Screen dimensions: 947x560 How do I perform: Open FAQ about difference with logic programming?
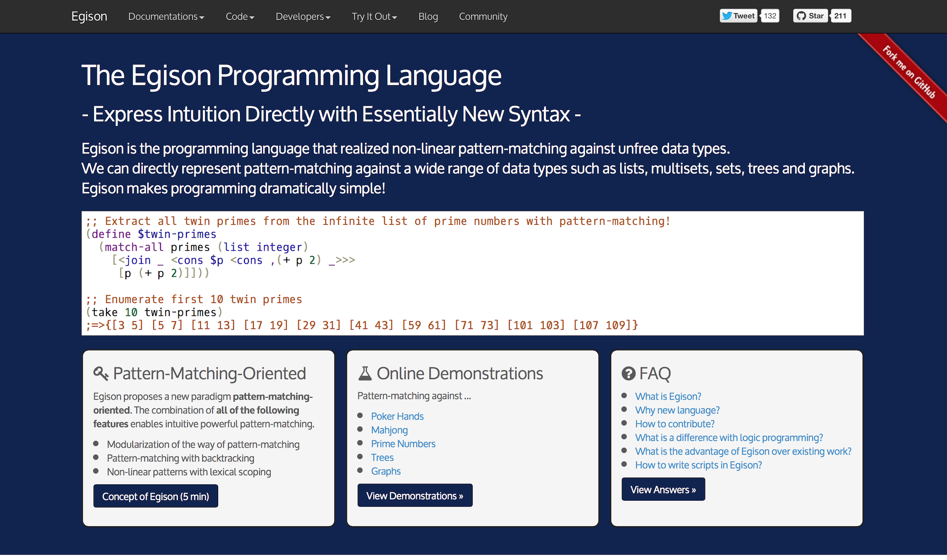click(729, 438)
